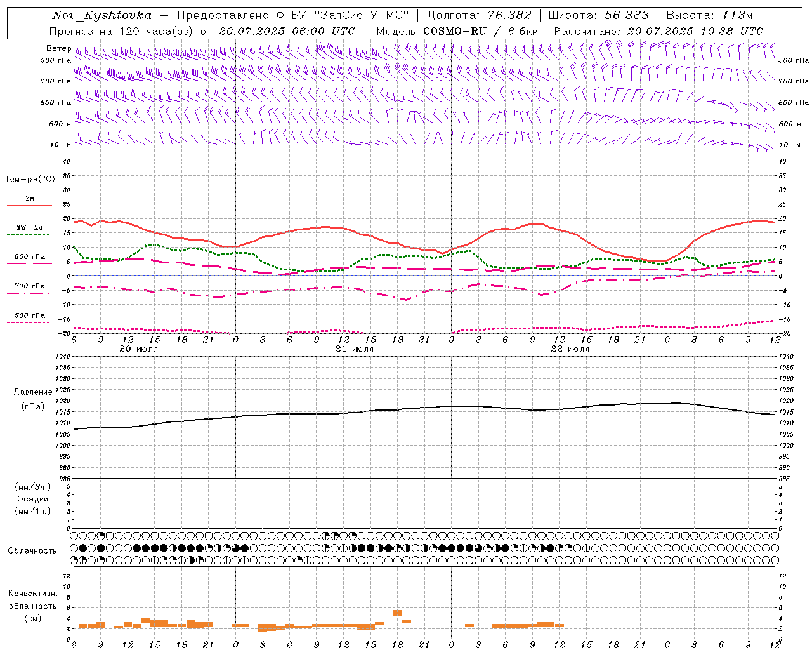Click the 'Модель COSMO-RU / 6.6км' label
Viewport: 812px width, 650px height.
pyautogui.click(x=457, y=31)
